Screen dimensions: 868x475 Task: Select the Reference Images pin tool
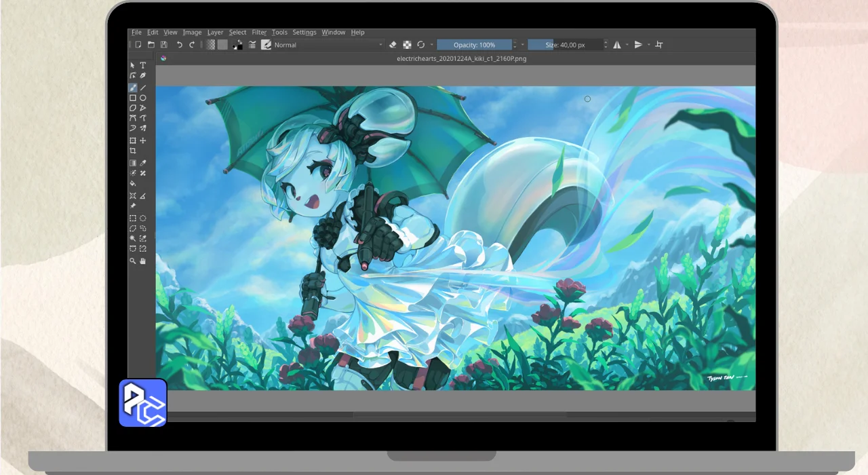133,206
